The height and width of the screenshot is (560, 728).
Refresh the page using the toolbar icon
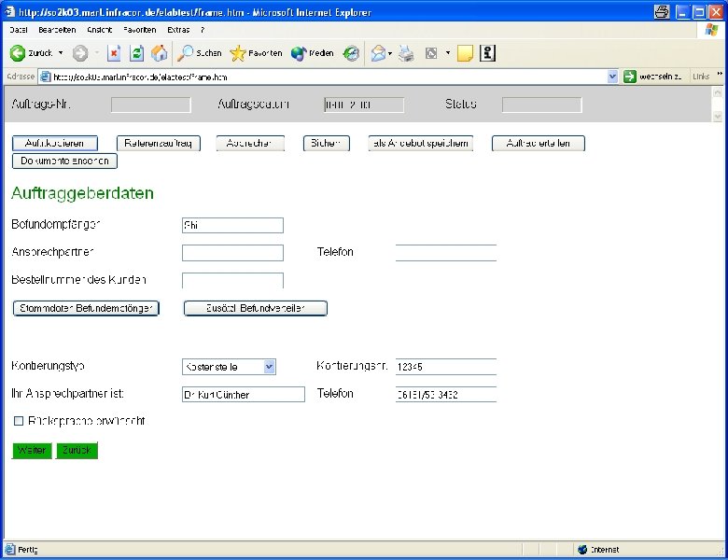click(x=137, y=53)
